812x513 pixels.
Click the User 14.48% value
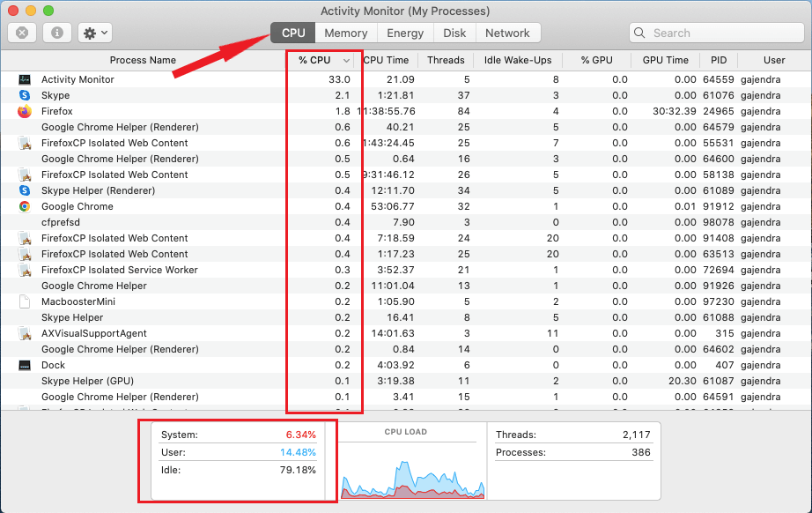298,452
